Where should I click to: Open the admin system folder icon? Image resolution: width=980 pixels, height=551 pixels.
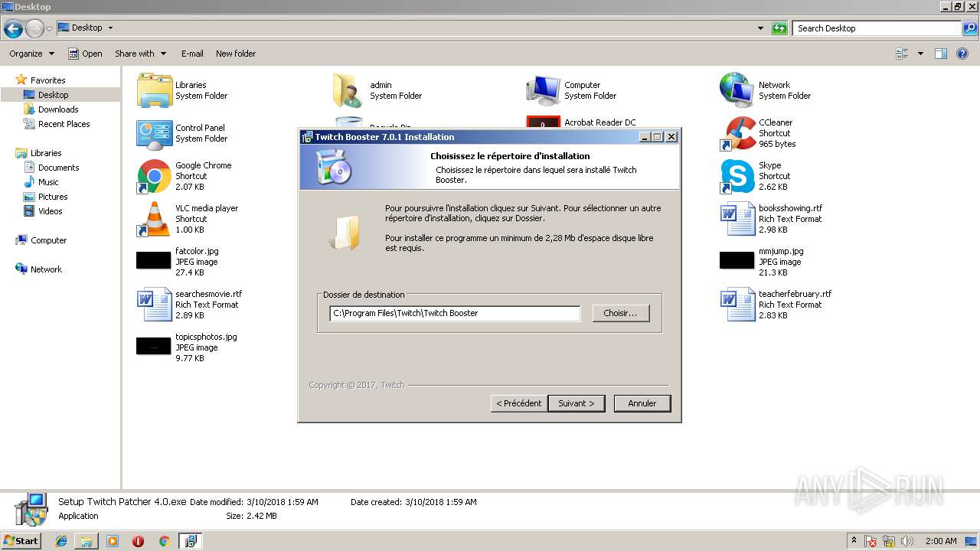pyautogui.click(x=348, y=90)
